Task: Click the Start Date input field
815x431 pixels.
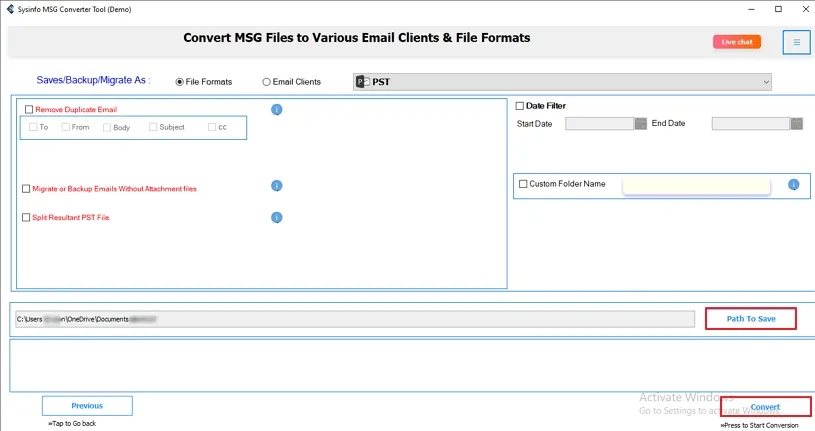Action: tap(599, 123)
